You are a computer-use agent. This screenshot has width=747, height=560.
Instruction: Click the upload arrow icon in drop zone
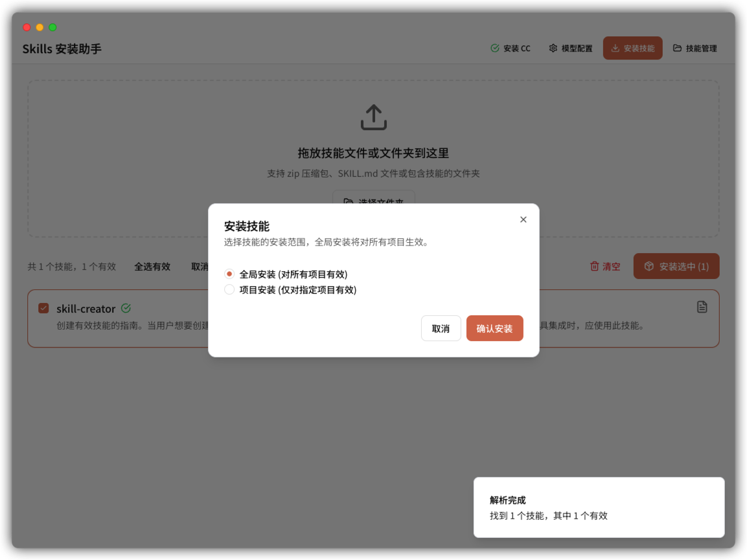tap(373, 117)
